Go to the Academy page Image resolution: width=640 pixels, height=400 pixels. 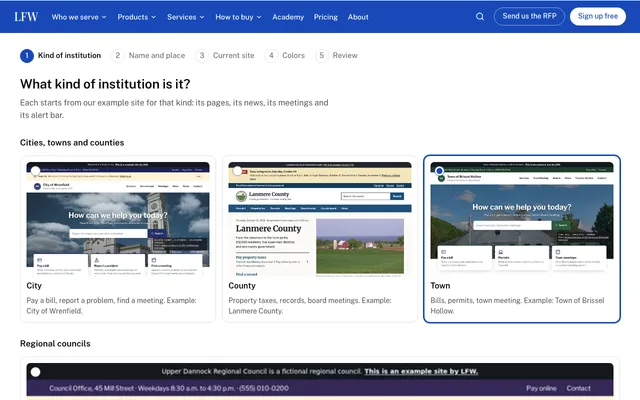(288, 17)
